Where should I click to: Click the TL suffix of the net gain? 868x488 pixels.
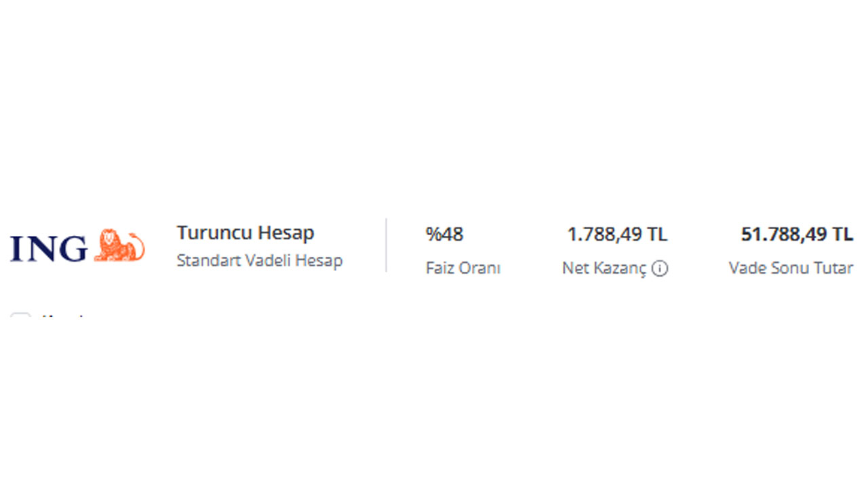click(x=657, y=235)
